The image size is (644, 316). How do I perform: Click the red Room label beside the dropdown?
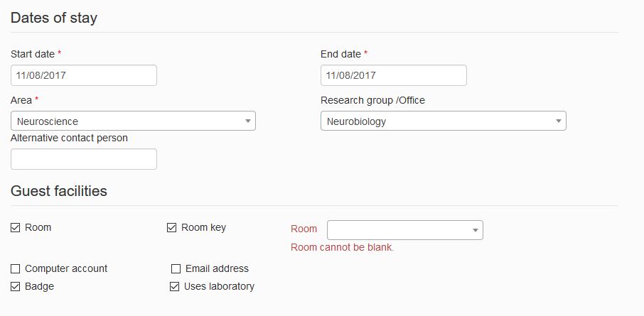click(304, 229)
